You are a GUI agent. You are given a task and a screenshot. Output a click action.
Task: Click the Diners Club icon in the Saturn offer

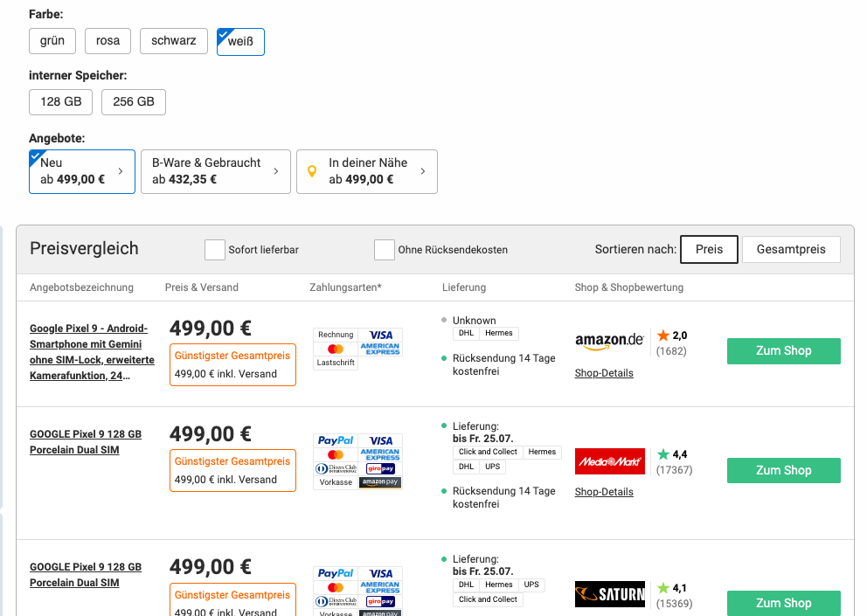[x=336, y=601]
